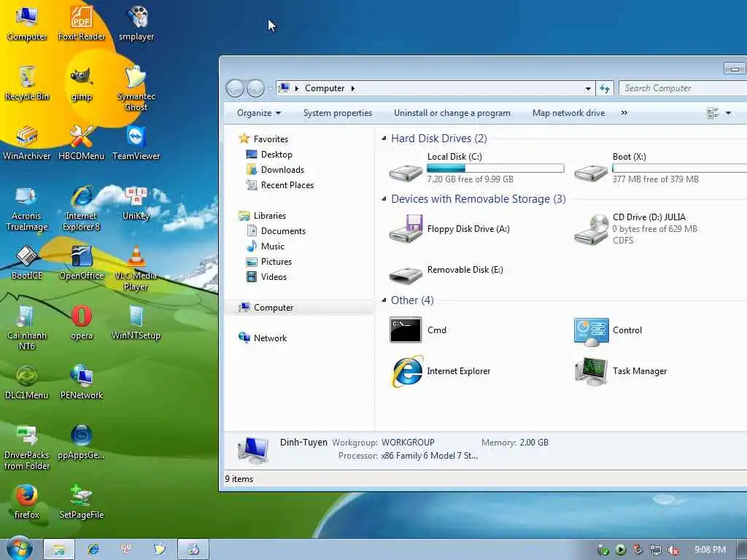Launch gimp from the desktop
Image resolution: width=747 pixels, height=560 pixels.
pos(82,83)
